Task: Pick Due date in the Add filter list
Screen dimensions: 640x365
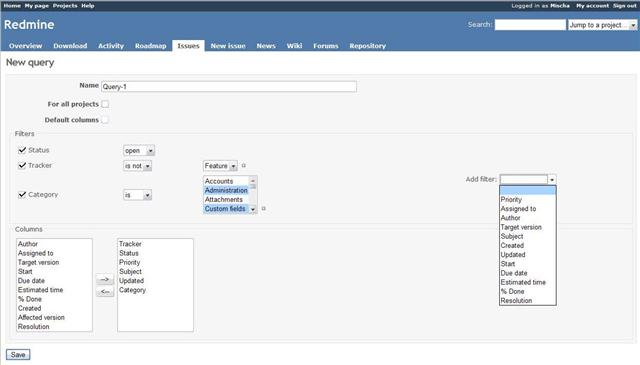Action: click(527, 273)
